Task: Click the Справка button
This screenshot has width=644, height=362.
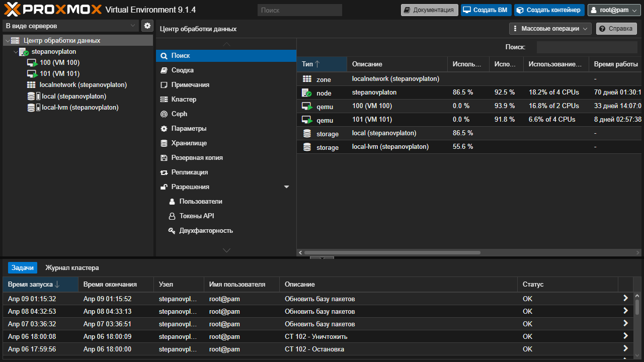Action: (616, 29)
